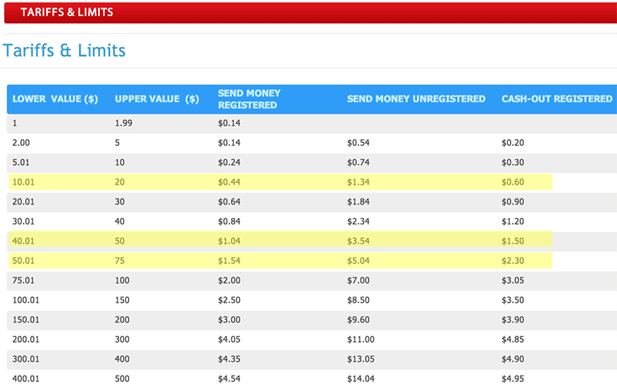
Task: Select unregistered fee $0.74
Action: point(358,162)
